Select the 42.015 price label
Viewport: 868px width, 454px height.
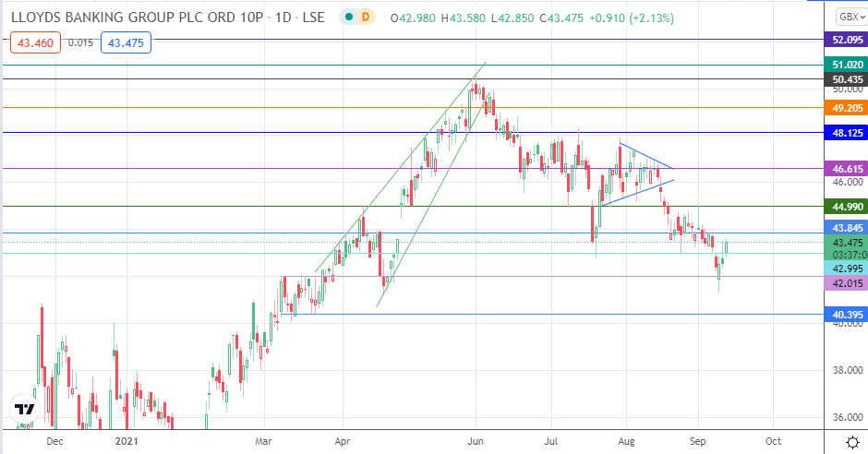pos(846,283)
